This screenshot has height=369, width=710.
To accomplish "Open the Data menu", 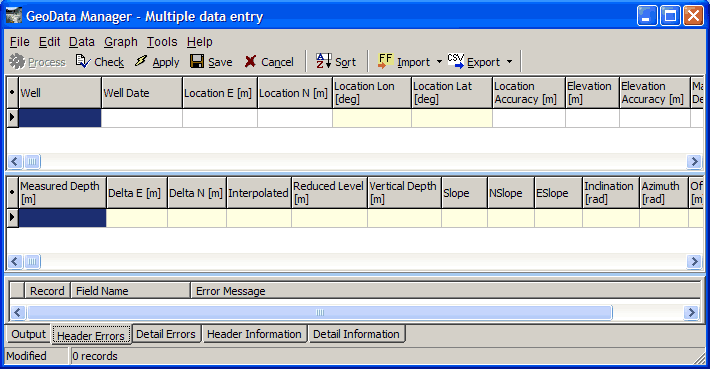I will [82, 42].
